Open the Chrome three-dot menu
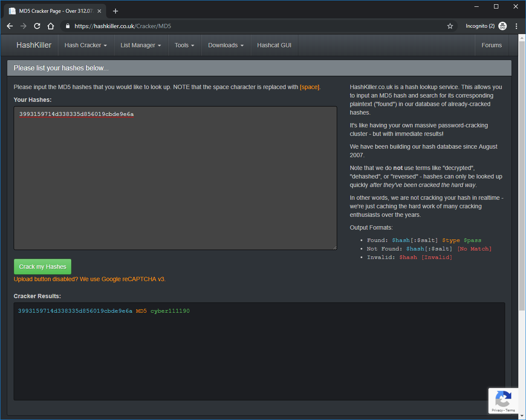 pos(517,26)
